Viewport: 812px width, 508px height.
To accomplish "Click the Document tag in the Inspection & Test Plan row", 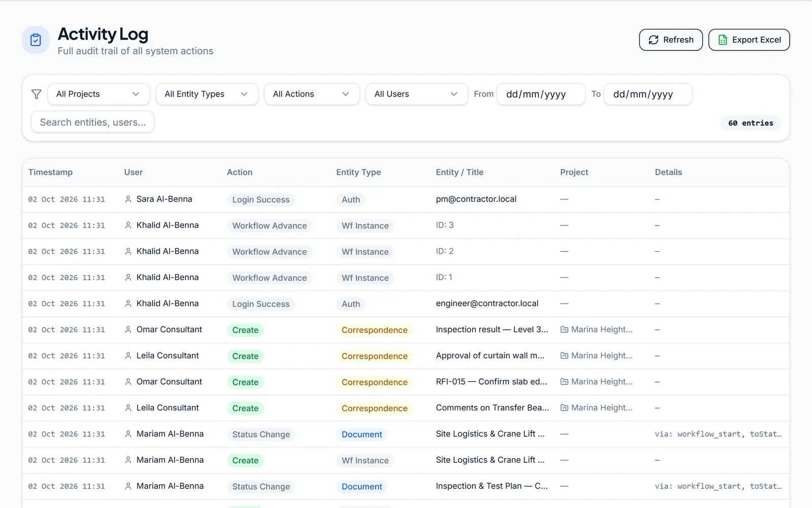I will tap(362, 487).
